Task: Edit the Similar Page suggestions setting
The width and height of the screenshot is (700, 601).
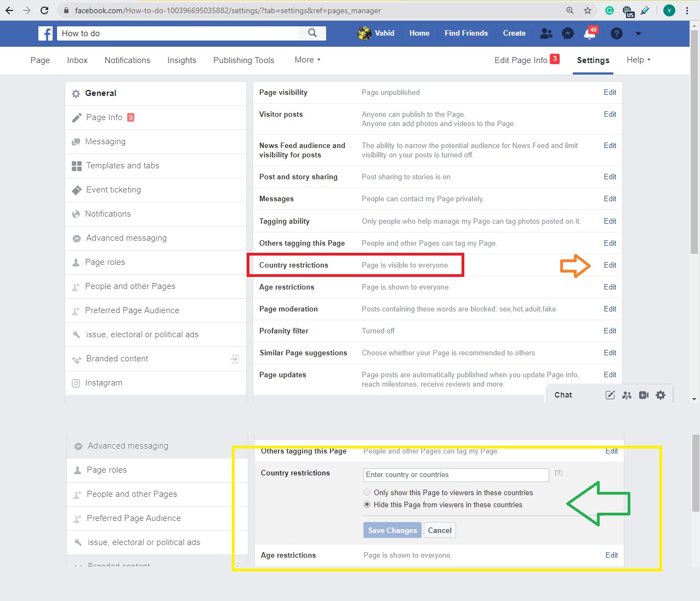Action: pyautogui.click(x=610, y=353)
